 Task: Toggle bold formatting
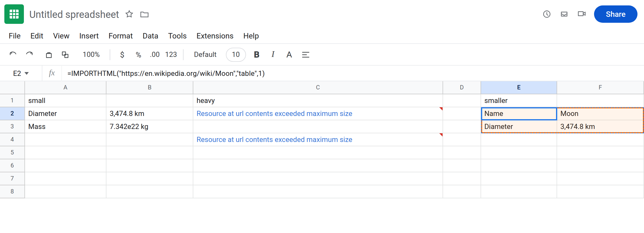click(257, 55)
